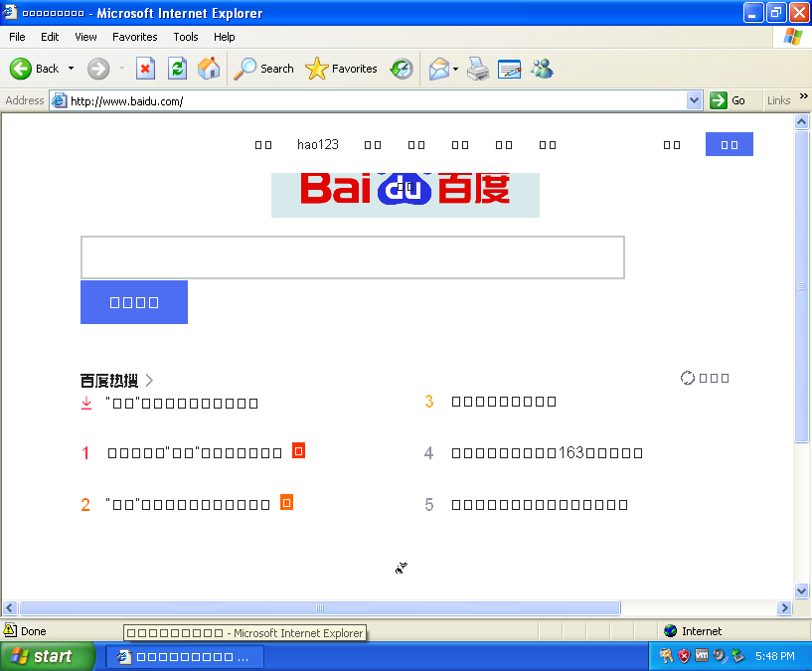Click the Go button

[x=728, y=100]
